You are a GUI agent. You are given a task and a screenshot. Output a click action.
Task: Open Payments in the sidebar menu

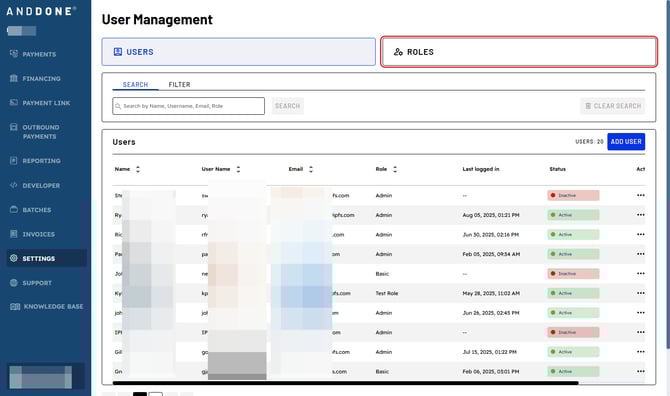(39, 54)
